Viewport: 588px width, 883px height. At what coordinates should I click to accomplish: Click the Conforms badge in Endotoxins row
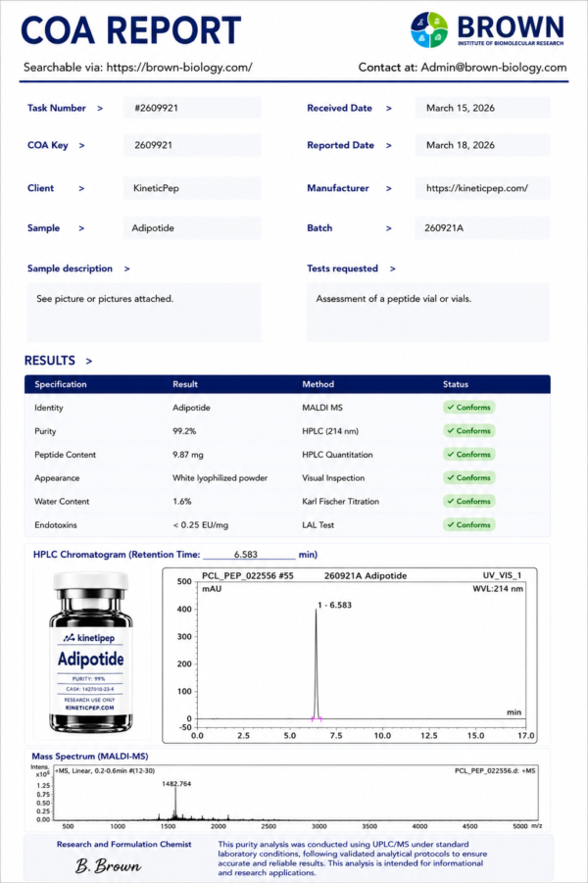click(x=468, y=525)
